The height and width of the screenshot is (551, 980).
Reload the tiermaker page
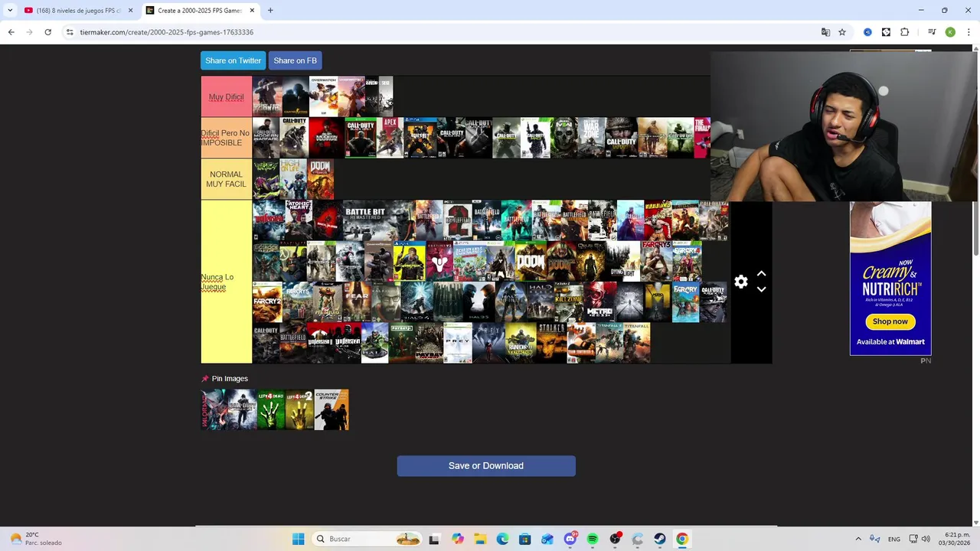(x=47, y=32)
